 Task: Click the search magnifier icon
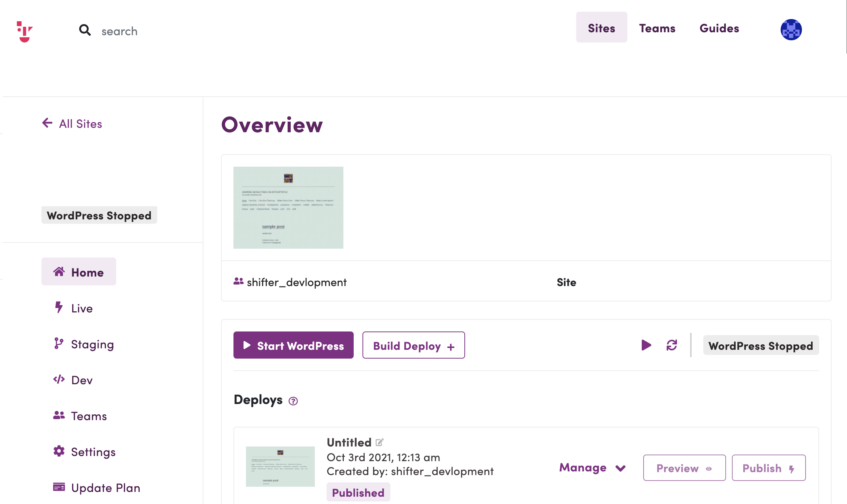[85, 30]
